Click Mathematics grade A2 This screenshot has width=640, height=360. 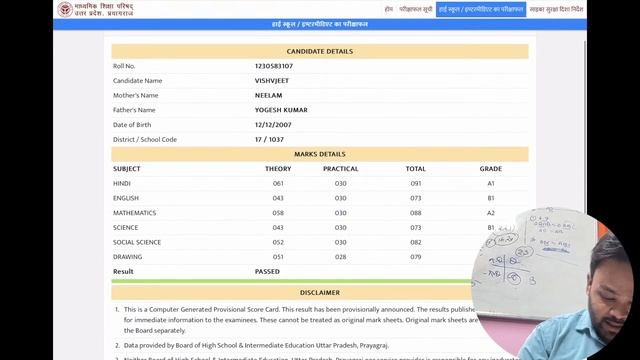(x=491, y=213)
